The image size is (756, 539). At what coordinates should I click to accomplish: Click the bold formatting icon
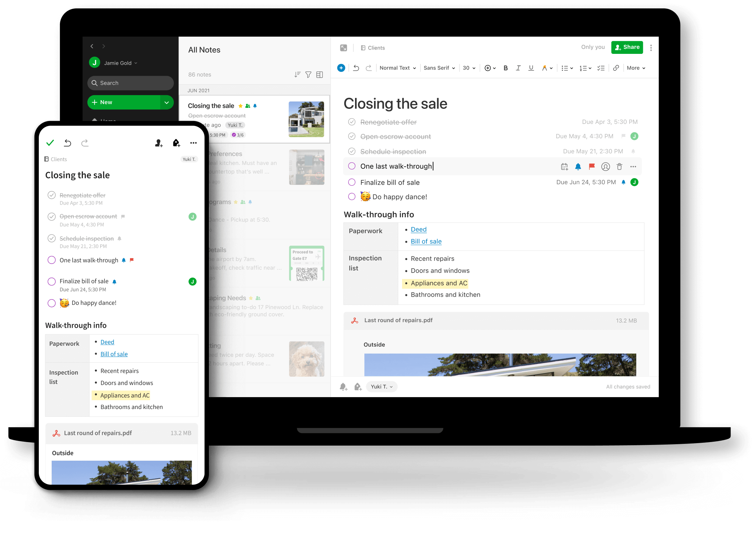point(504,68)
